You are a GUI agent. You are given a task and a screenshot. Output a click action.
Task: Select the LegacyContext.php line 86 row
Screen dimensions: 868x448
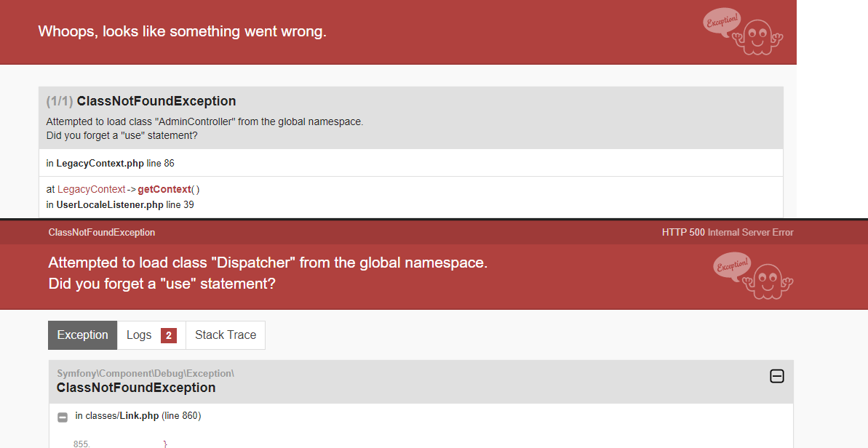tap(411, 163)
